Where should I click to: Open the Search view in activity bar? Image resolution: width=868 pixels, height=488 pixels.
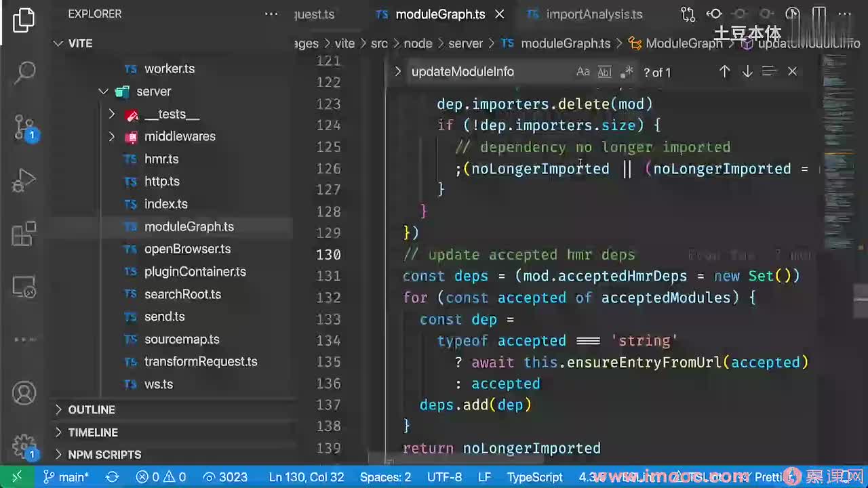(24, 71)
